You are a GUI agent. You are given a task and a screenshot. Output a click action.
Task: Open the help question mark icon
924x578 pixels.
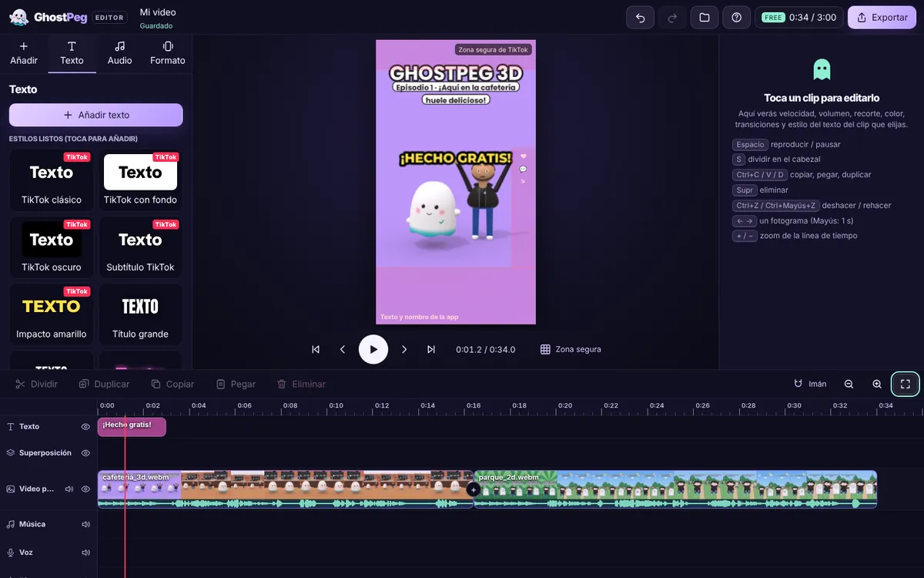[x=736, y=17]
